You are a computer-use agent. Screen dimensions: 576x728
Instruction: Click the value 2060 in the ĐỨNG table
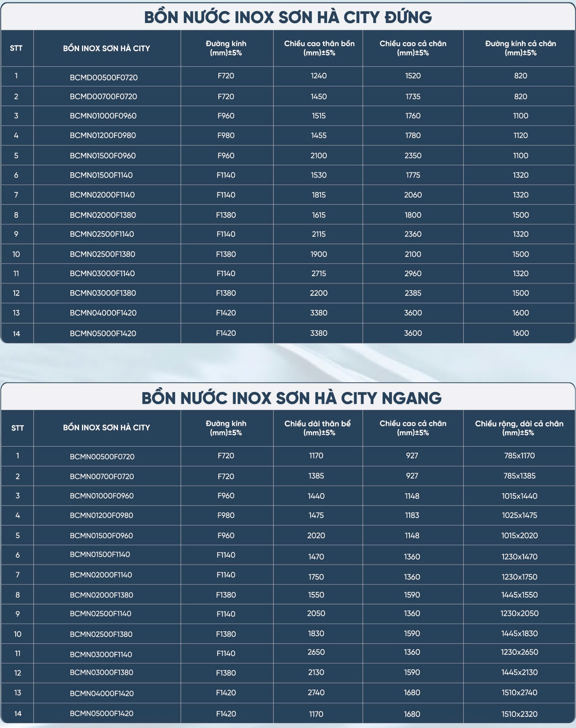pos(413,195)
